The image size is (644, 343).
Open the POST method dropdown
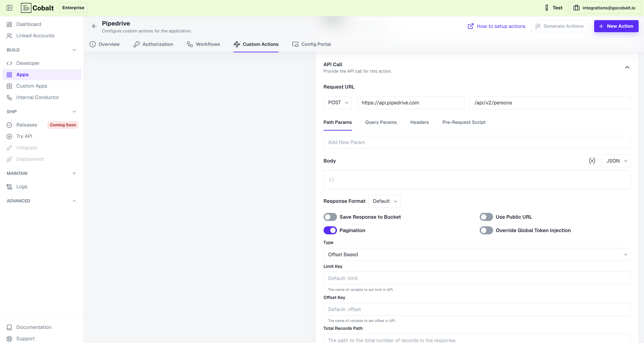pos(337,102)
